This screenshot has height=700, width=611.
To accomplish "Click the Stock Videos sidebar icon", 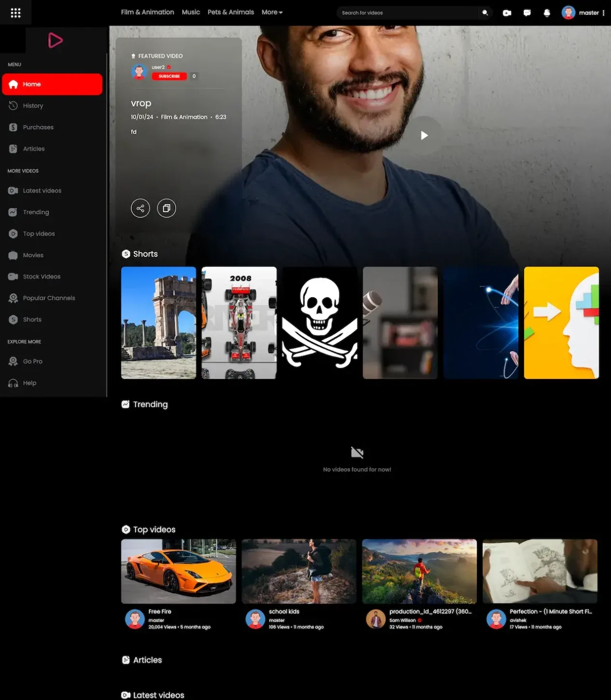I will point(13,277).
